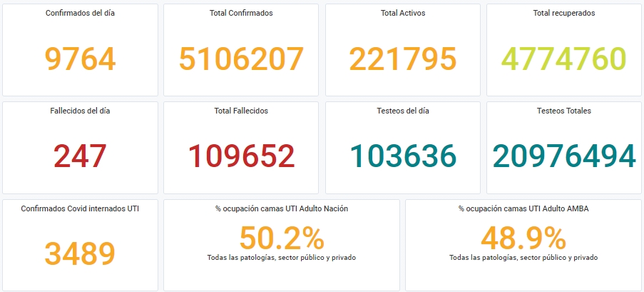
Task: Open Confirmados Covid internados UTI panel title
Action: click(80, 209)
